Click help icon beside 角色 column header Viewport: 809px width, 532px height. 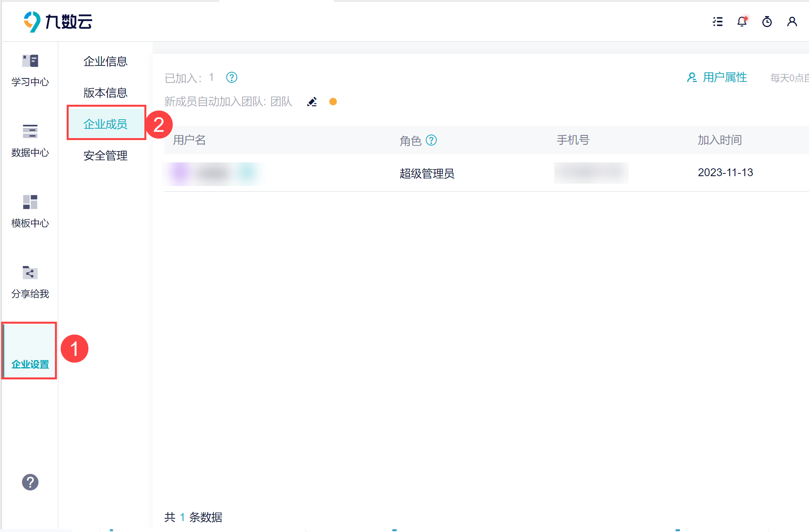click(x=431, y=140)
